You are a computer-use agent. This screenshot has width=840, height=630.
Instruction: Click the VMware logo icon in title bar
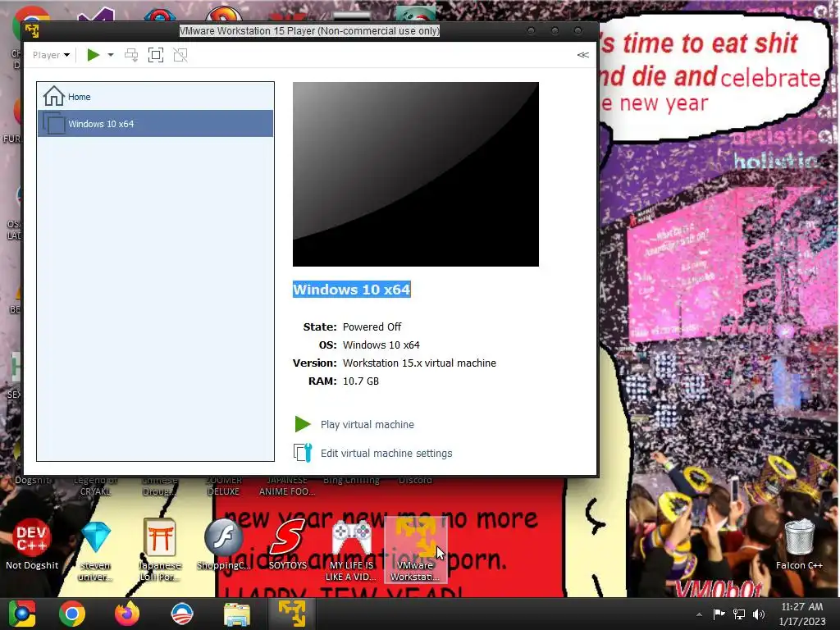point(32,31)
